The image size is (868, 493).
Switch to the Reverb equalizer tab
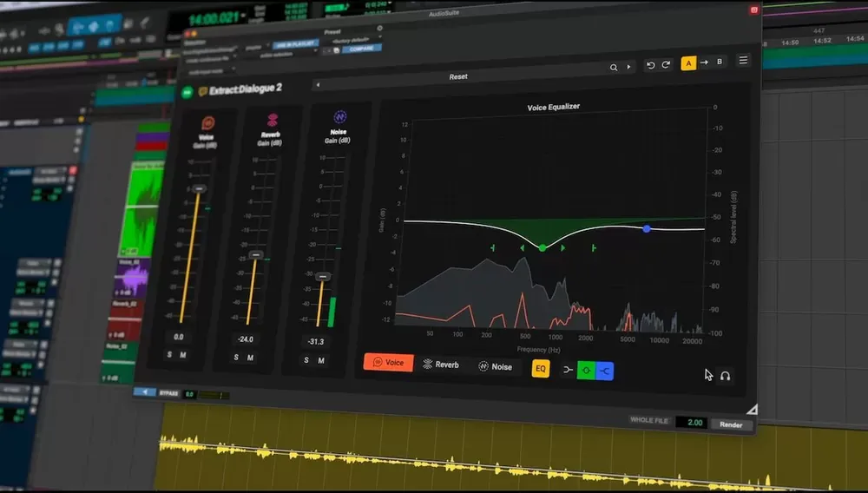(x=441, y=365)
